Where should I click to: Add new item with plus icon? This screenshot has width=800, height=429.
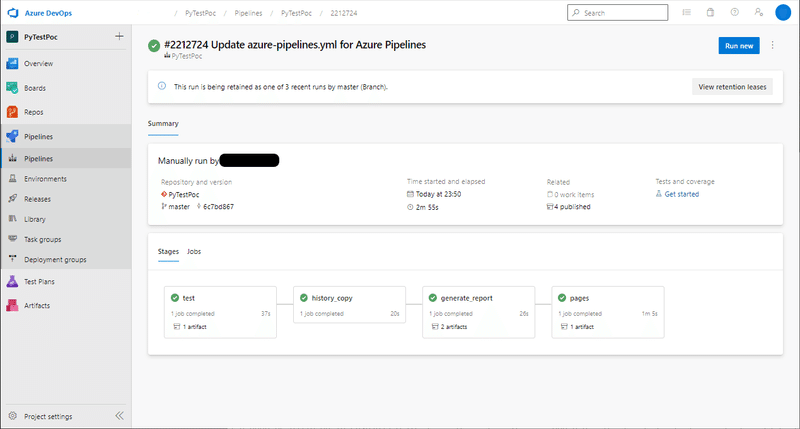tap(119, 36)
